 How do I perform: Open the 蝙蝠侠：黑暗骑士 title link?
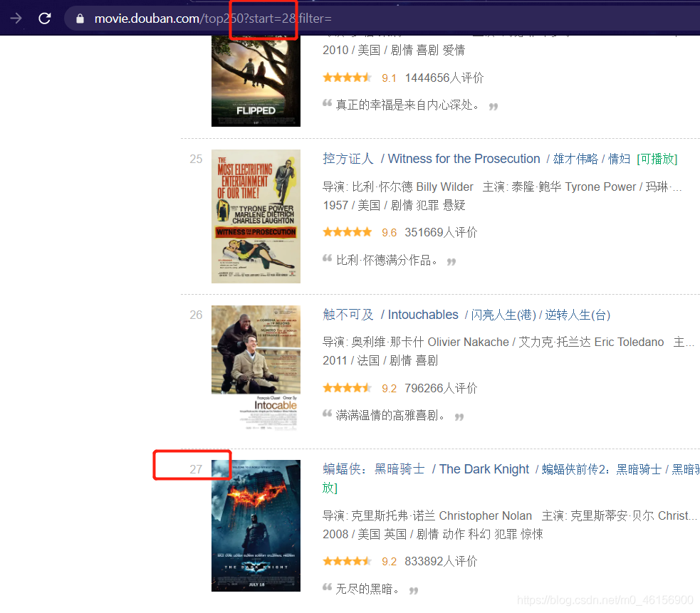click(374, 468)
